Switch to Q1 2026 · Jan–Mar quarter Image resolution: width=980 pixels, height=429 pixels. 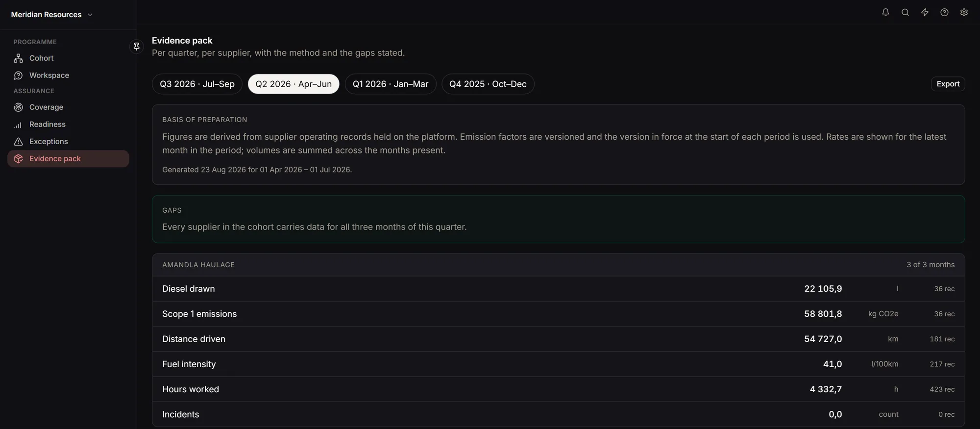click(391, 84)
